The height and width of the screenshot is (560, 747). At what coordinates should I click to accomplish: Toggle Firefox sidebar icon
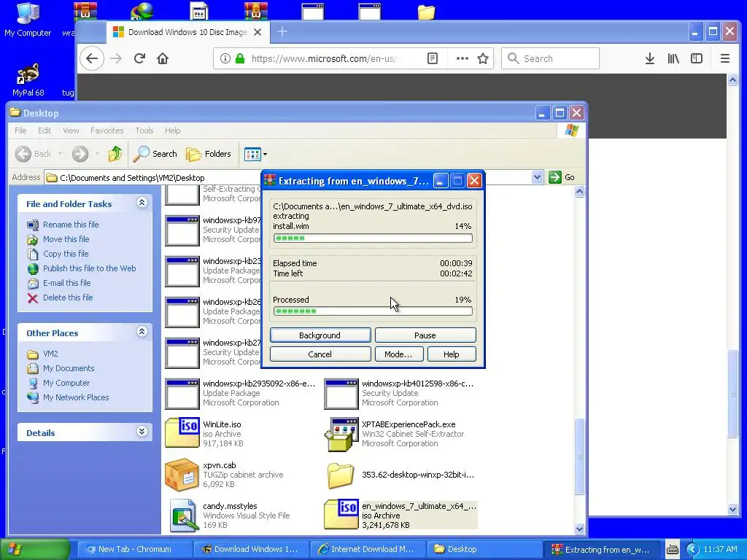[x=697, y=58]
